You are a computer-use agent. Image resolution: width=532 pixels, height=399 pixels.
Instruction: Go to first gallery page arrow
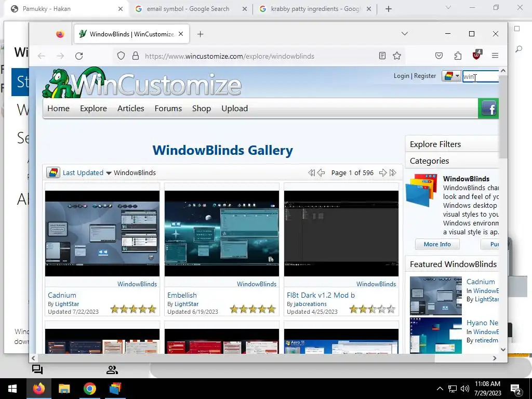coord(312,172)
